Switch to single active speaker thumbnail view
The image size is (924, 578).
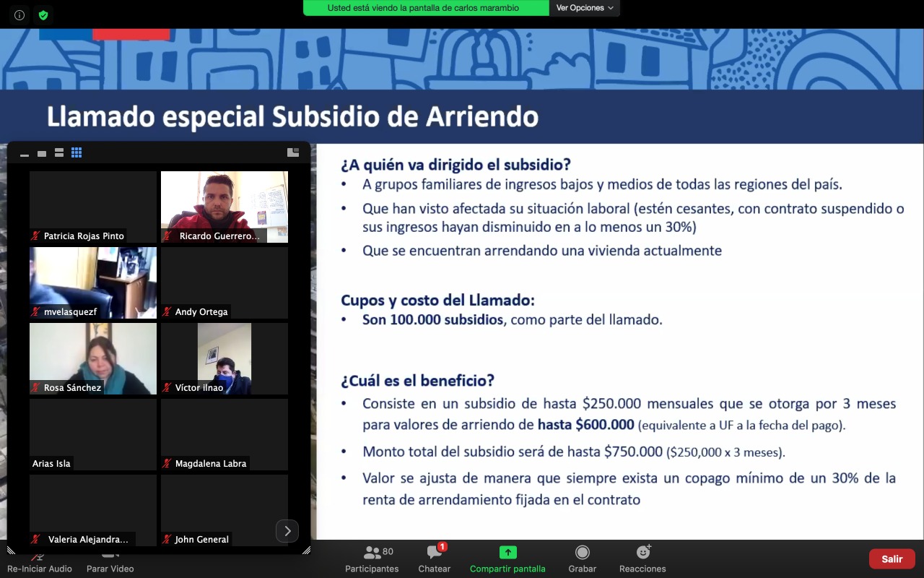point(42,153)
